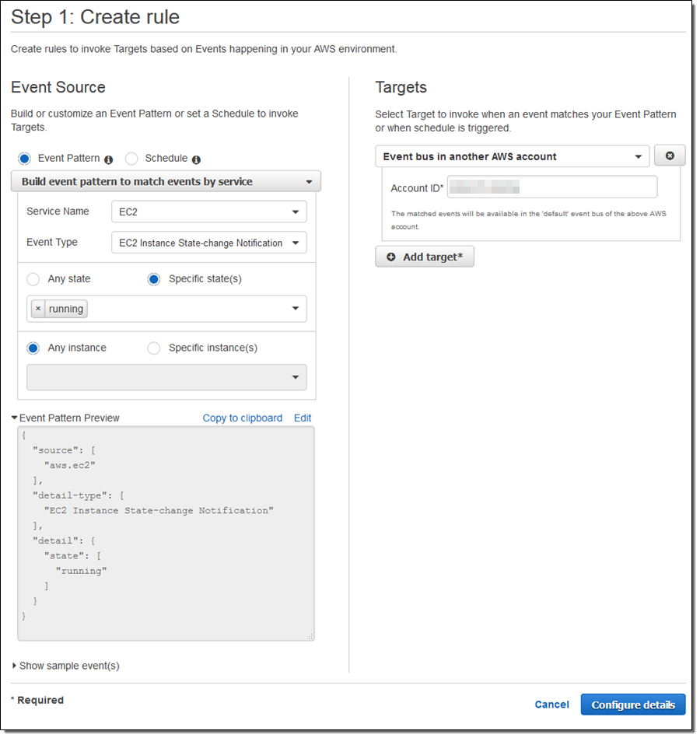
Task: Choose 'Specific instance(s)' radio option
Action: pos(154,348)
